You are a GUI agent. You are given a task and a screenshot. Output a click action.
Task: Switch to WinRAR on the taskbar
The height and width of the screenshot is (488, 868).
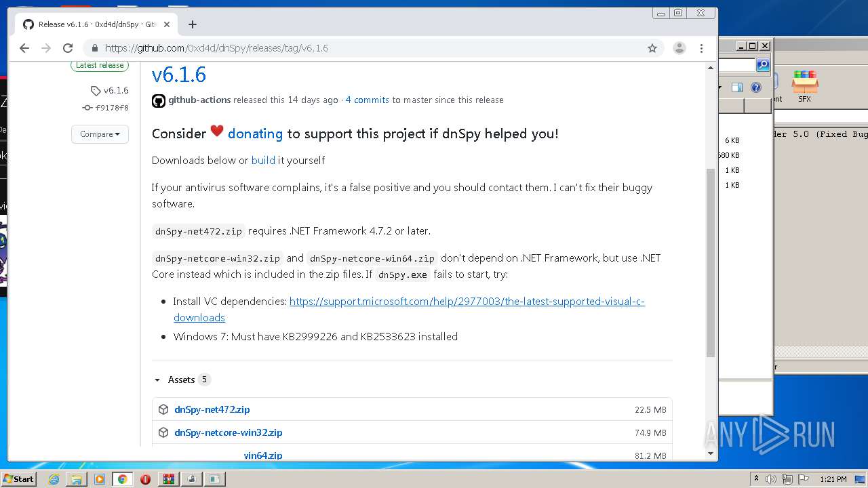(x=168, y=479)
